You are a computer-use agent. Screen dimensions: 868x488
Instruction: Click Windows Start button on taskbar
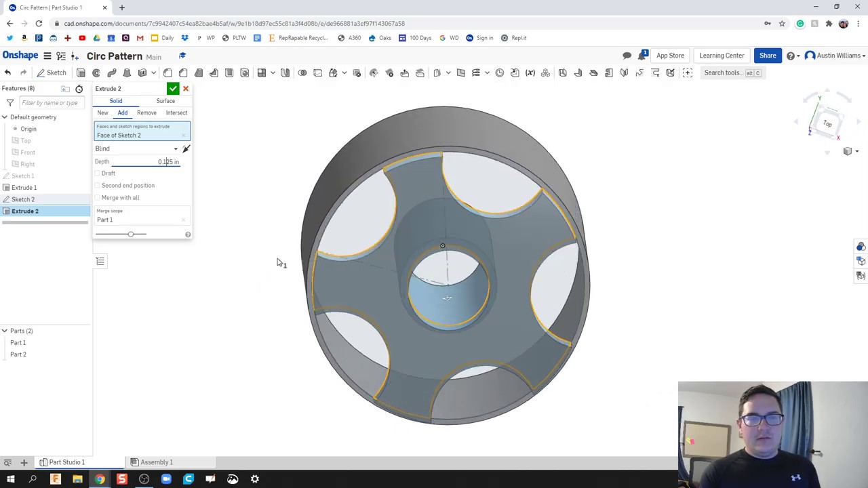(x=10, y=479)
